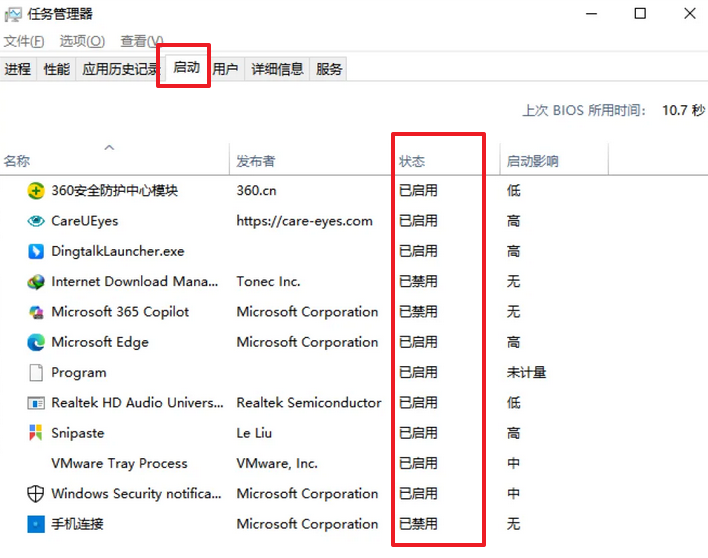
Task: Click publisher Tonec Inc.
Action: click(268, 282)
